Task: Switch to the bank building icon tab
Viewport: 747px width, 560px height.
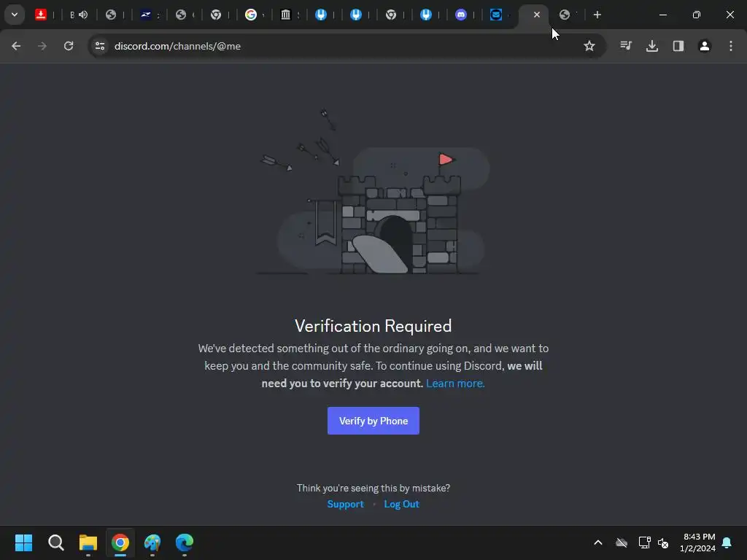Action: click(286, 15)
